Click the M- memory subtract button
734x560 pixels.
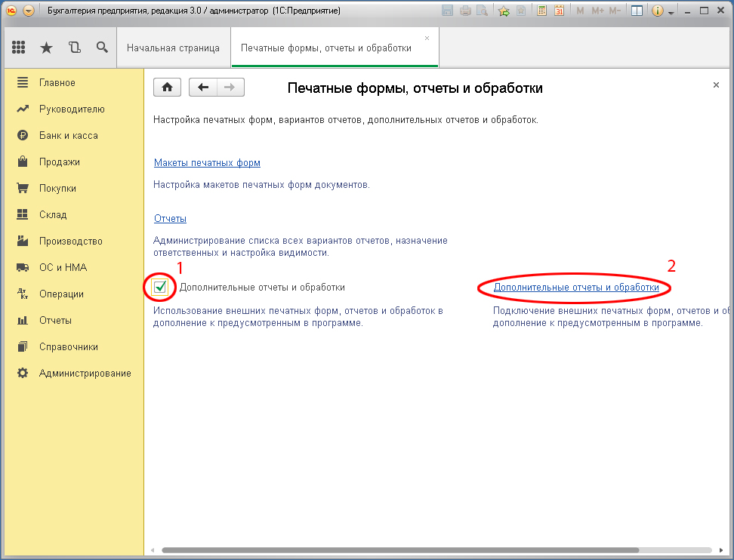click(x=615, y=11)
